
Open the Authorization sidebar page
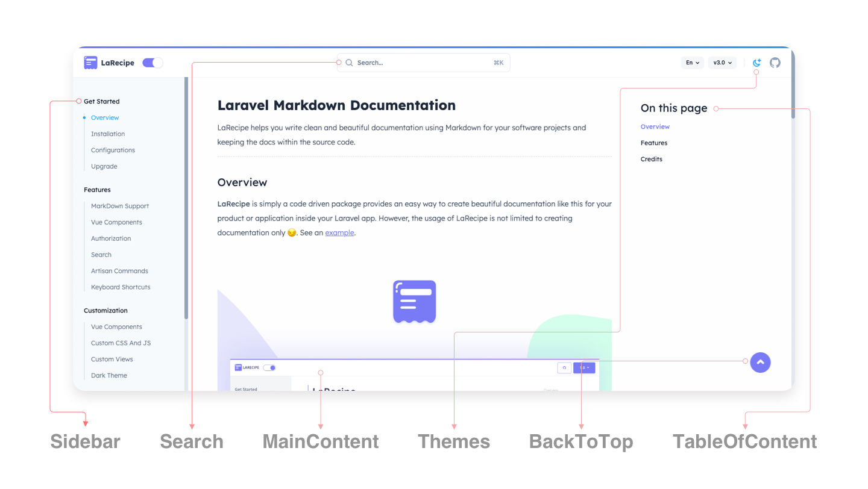tap(111, 239)
